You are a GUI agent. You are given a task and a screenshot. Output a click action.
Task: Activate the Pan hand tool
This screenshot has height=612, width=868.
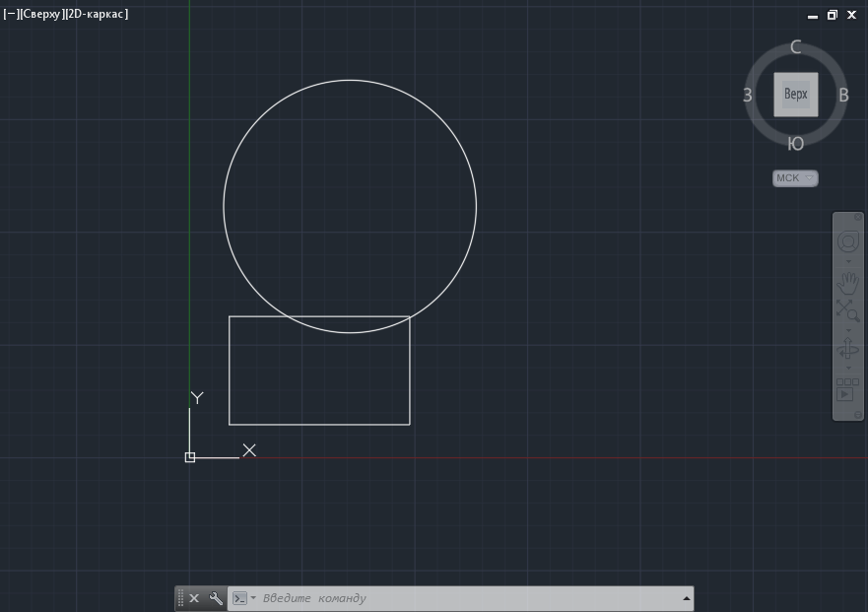(x=847, y=284)
